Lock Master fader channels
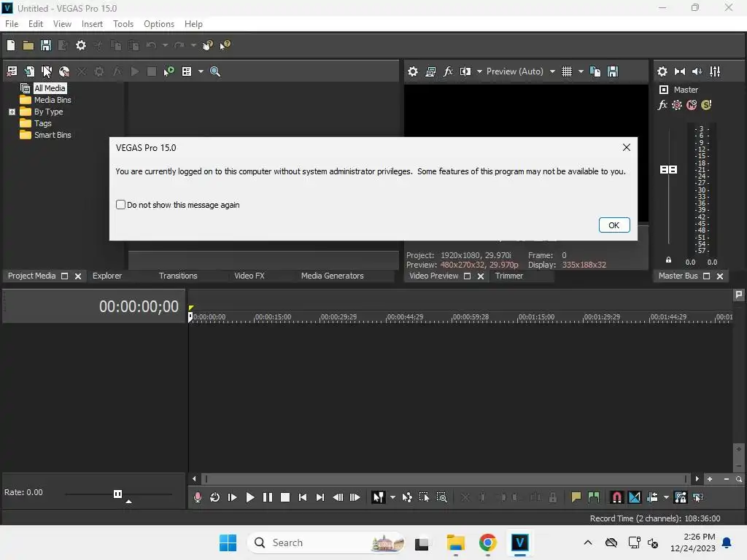 [x=668, y=260]
